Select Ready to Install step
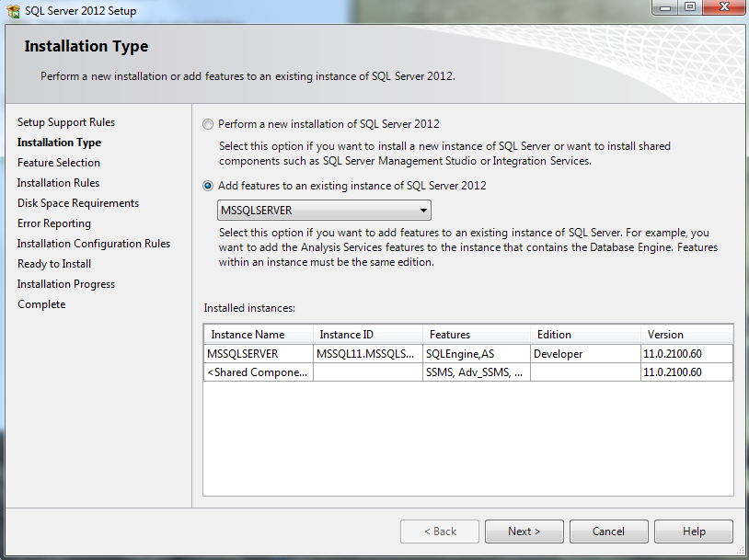This screenshot has width=749, height=560. click(x=54, y=264)
